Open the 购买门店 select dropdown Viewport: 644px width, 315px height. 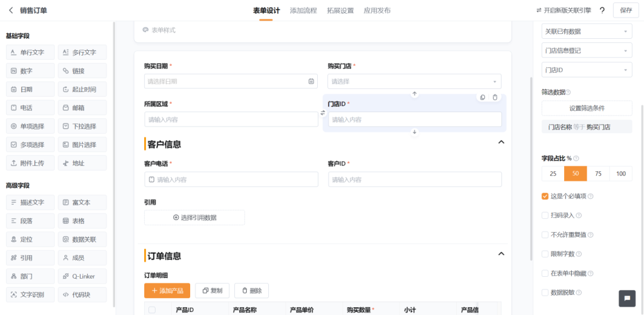[414, 81]
